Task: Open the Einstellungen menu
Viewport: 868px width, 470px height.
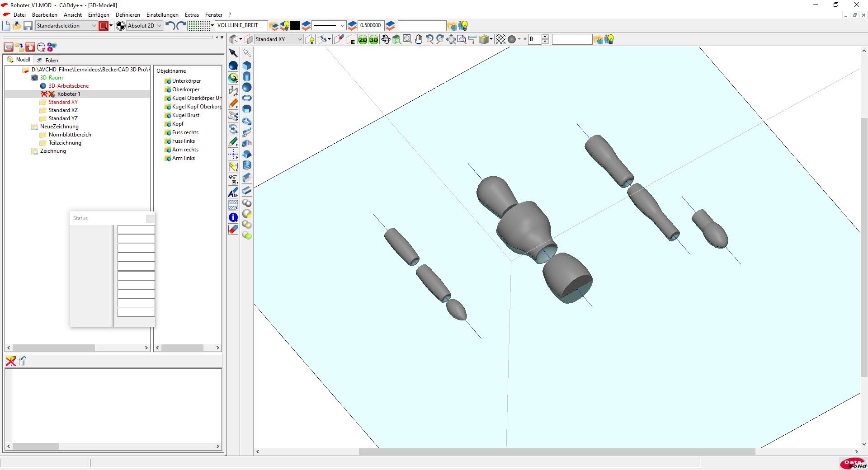Action: pos(162,15)
